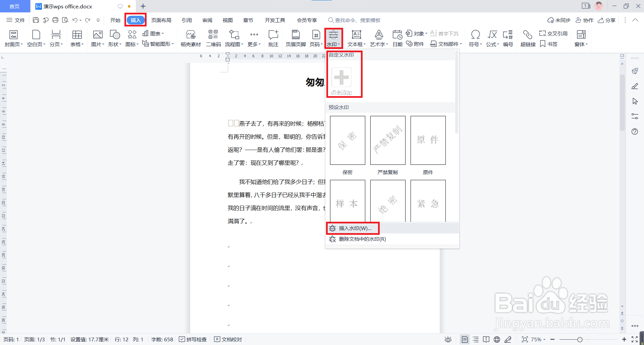Click the 分享 share button
This screenshot has width=644, height=345.
(607, 20)
